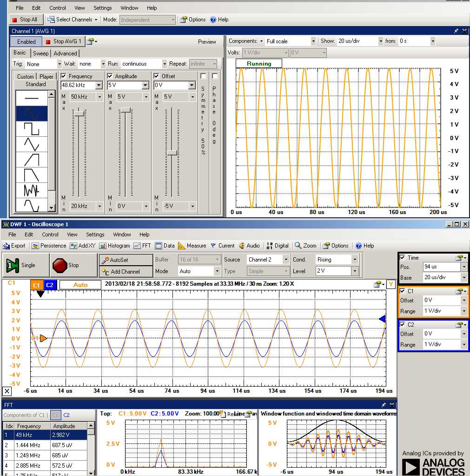Select the sine waveform icon
The height and width of the screenshot is (476, 470).
[x=32, y=114]
